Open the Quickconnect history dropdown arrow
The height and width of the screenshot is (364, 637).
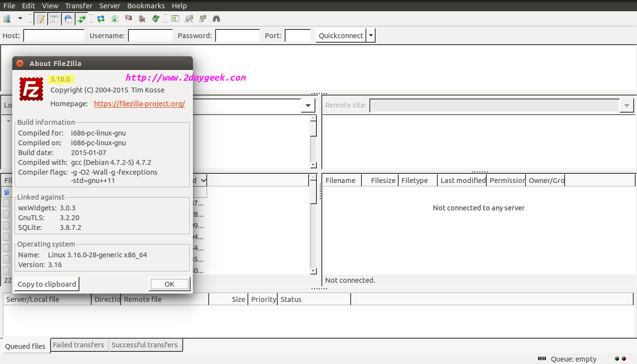[371, 36]
